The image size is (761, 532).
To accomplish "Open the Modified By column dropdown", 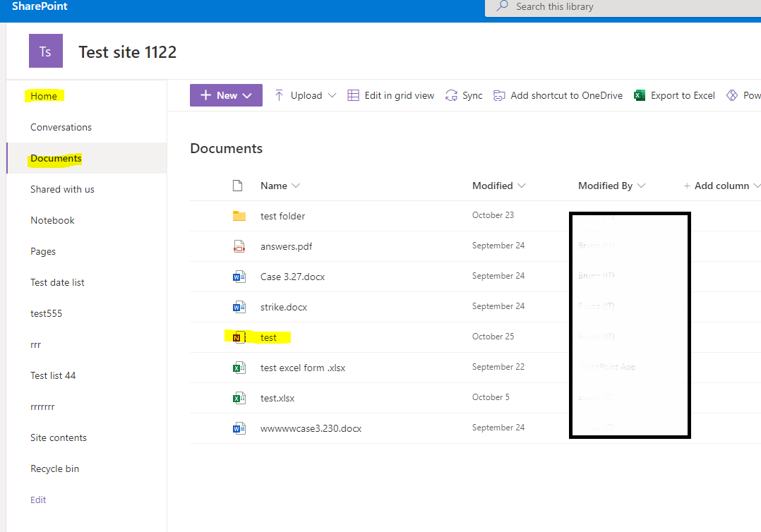I will (641, 186).
